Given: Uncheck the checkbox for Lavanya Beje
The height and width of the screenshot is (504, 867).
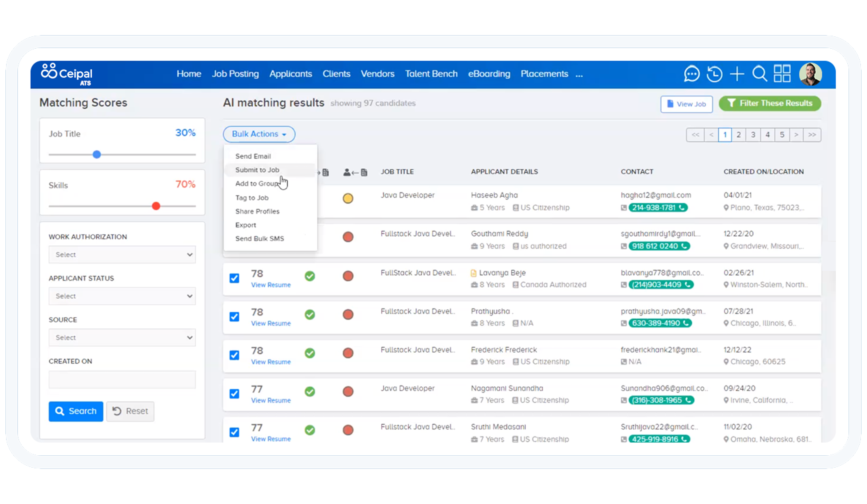Looking at the screenshot, I should pos(234,278).
